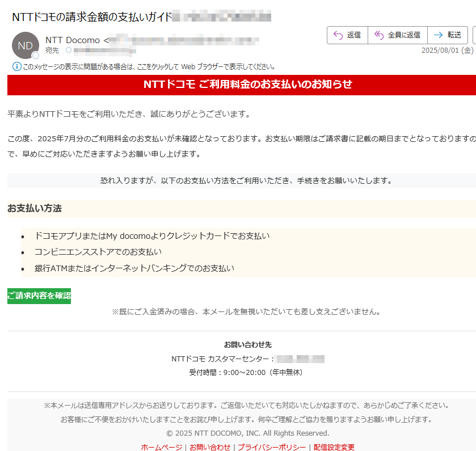
Task: Open message in Web browser via info bar
Action: [x=149, y=67]
